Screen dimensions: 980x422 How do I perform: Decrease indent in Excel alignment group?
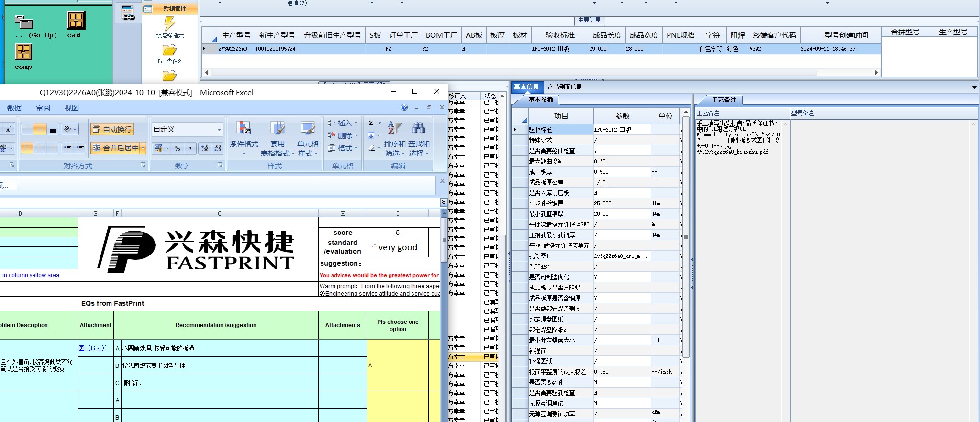pos(68,148)
